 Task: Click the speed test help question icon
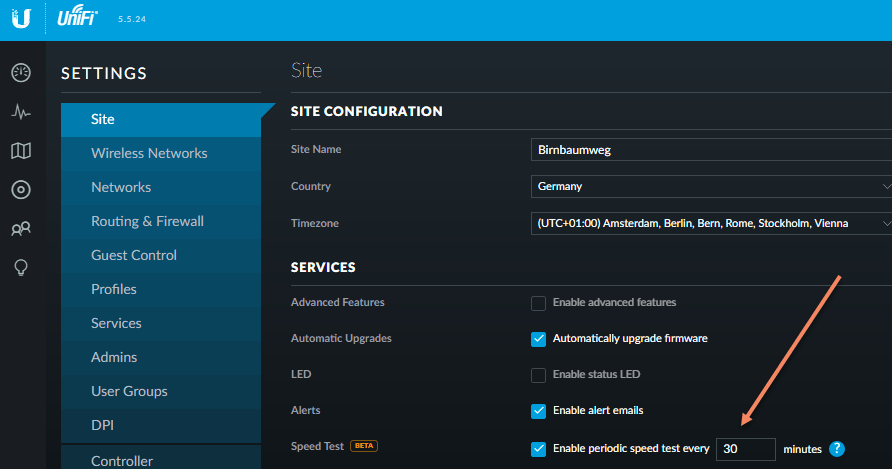click(837, 449)
